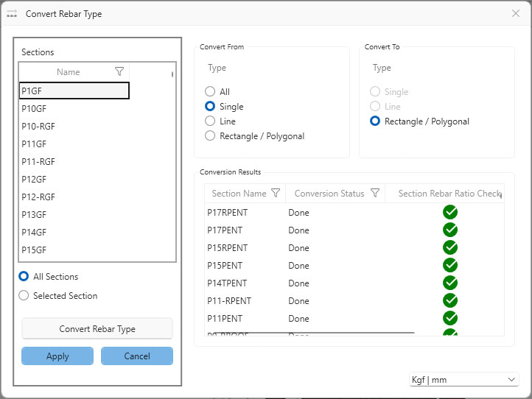Click green check icon for P14TPENT
This screenshot has height=399, width=532.
pos(450,283)
